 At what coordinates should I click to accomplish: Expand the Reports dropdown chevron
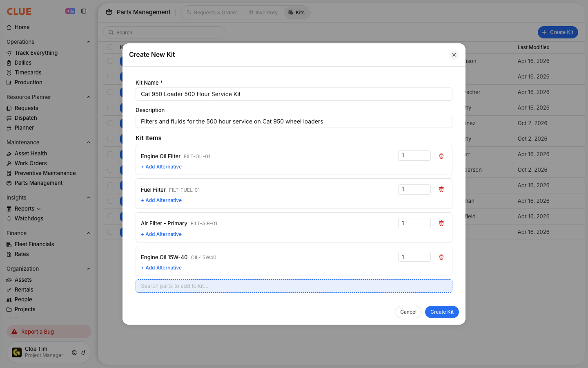(x=39, y=209)
